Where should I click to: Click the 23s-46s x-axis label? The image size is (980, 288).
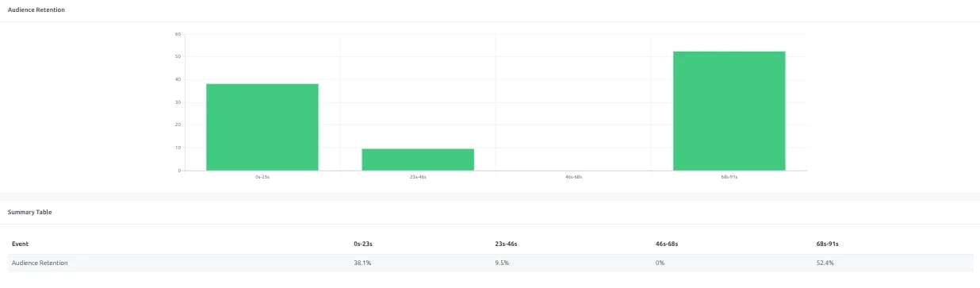(418, 177)
